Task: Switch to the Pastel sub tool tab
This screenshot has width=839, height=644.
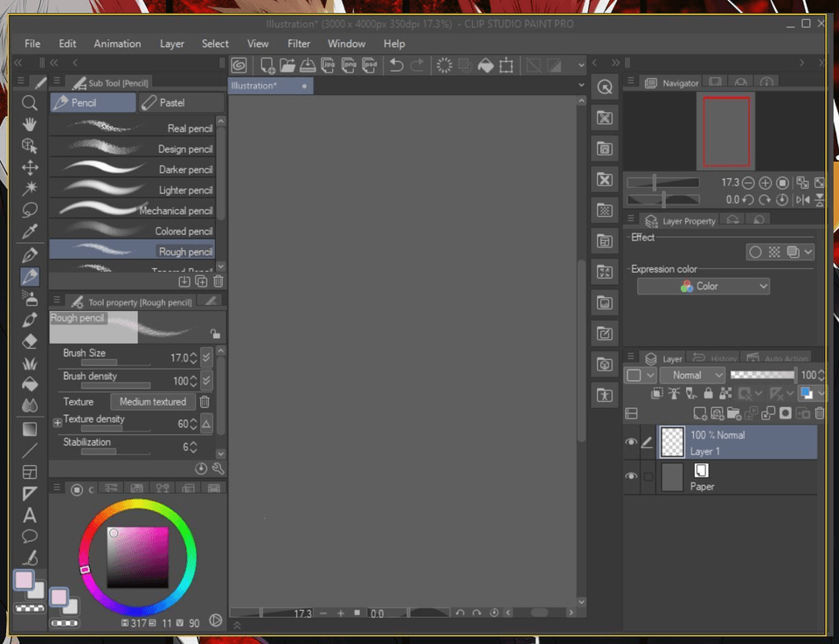Action: coord(181,103)
